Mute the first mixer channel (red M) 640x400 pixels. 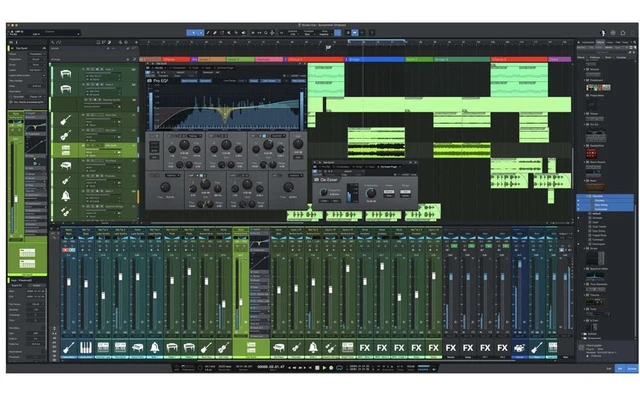click(x=65, y=250)
